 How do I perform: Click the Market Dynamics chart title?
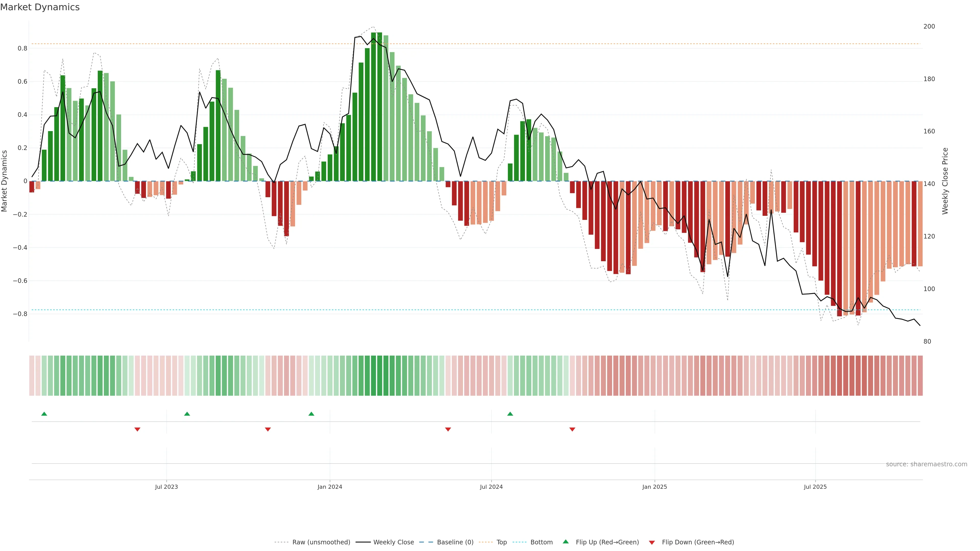[x=40, y=7]
